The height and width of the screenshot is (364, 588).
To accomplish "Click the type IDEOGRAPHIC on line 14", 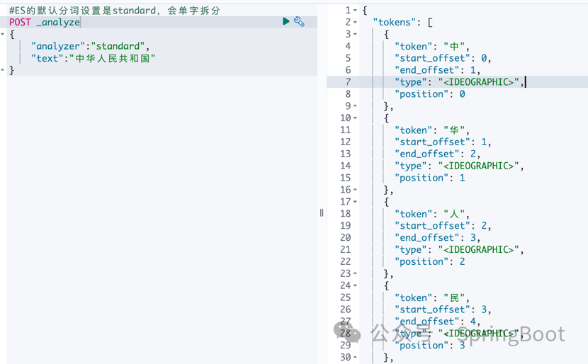I will 459,166.
